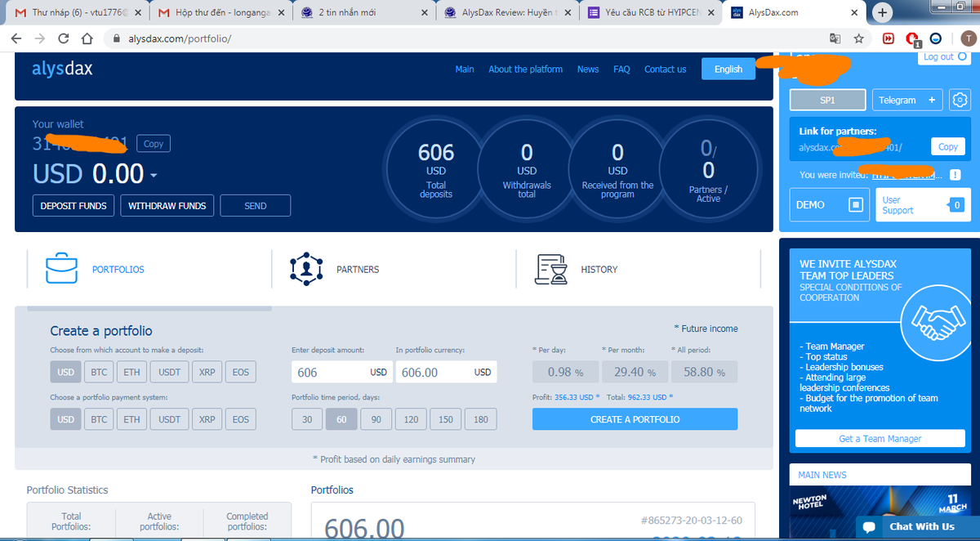Click the red ad-blocker extension icon
The image size is (980, 541).
pos(912,38)
